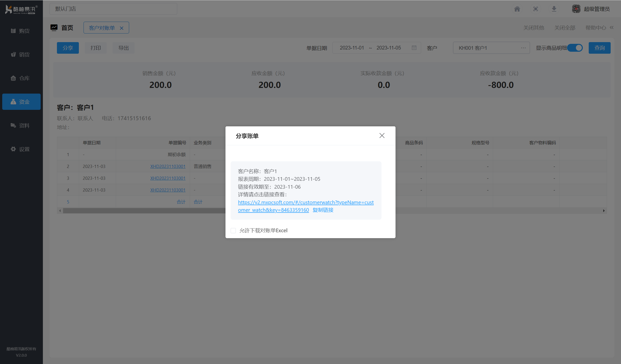The image size is (621, 364).
Task: Collapse panel with double chevron icon
Action: point(612,28)
